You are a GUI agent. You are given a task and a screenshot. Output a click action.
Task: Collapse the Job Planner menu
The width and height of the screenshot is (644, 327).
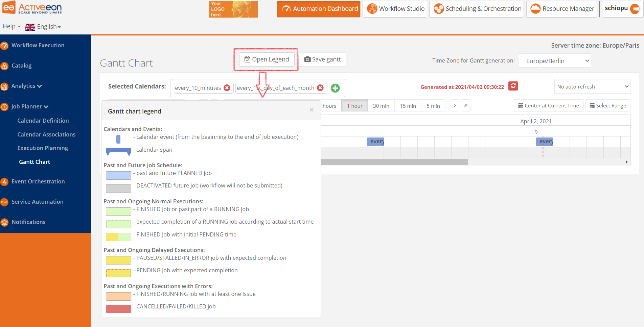point(30,106)
